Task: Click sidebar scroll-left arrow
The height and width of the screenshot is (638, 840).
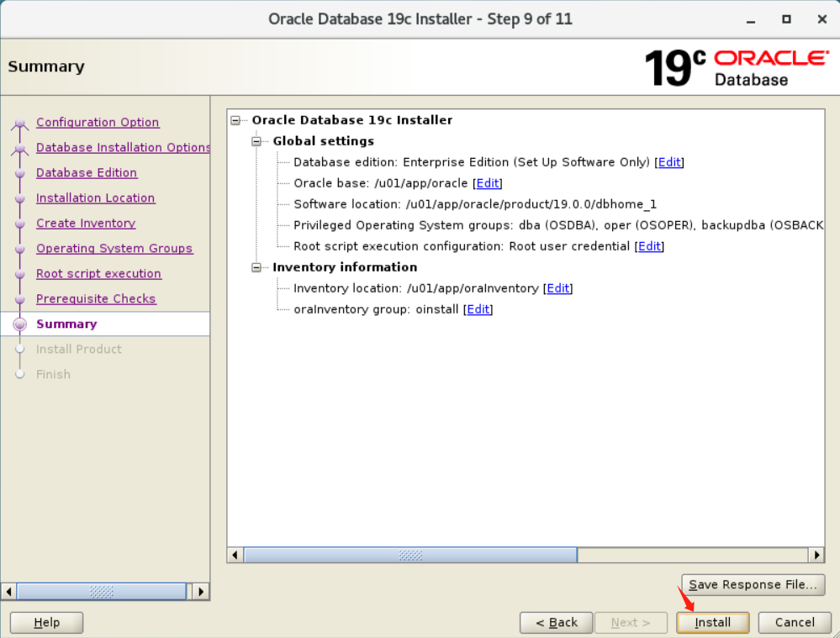Action: pyautogui.click(x=8, y=592)
